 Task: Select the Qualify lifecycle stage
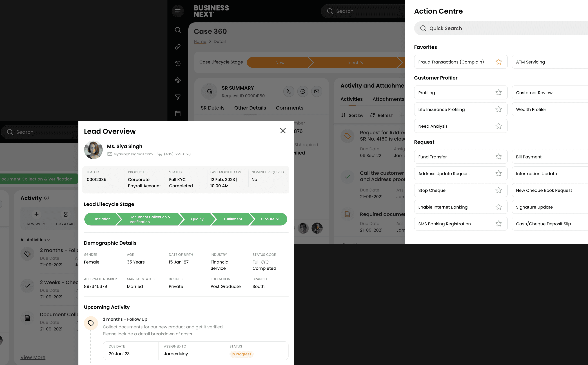point(197,219)
